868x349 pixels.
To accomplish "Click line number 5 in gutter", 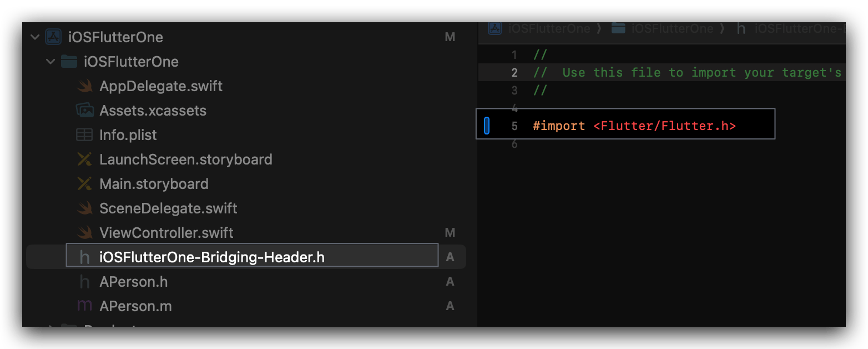I will click(x=514, y=126).
